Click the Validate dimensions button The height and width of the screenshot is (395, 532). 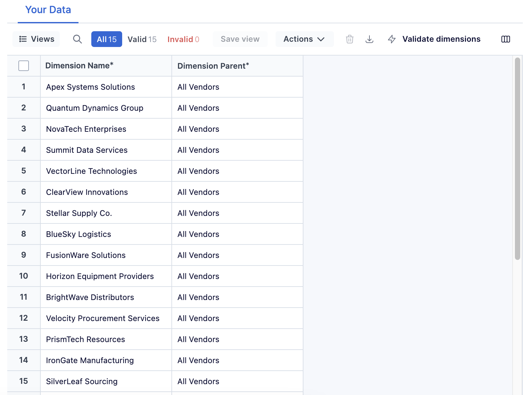pyautogui.click(x=441, y=39)
